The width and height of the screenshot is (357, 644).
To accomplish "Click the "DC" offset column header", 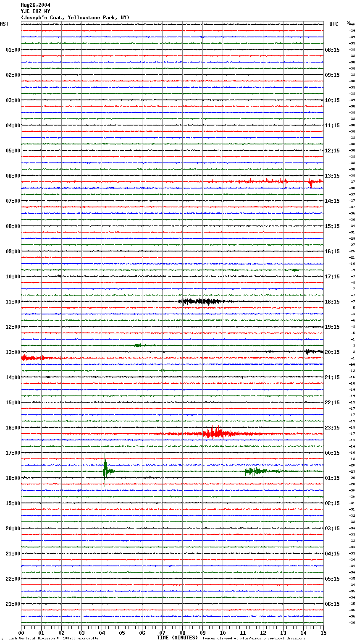I will (349, 23).
